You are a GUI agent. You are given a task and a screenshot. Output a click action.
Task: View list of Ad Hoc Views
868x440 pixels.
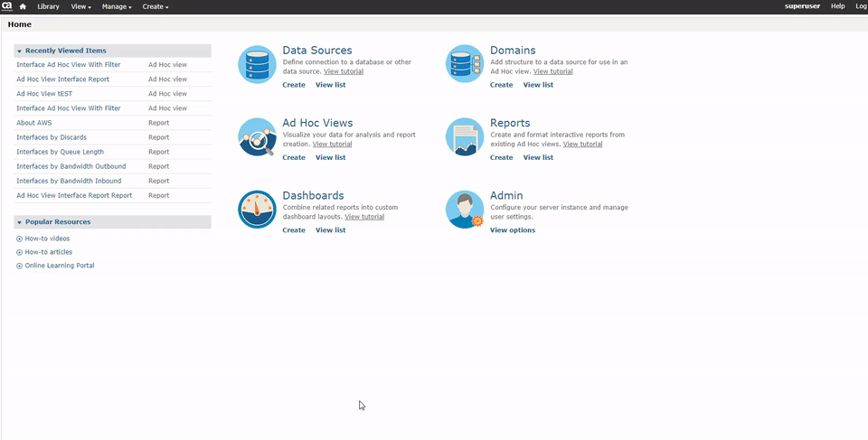click(x=331, y=157)
